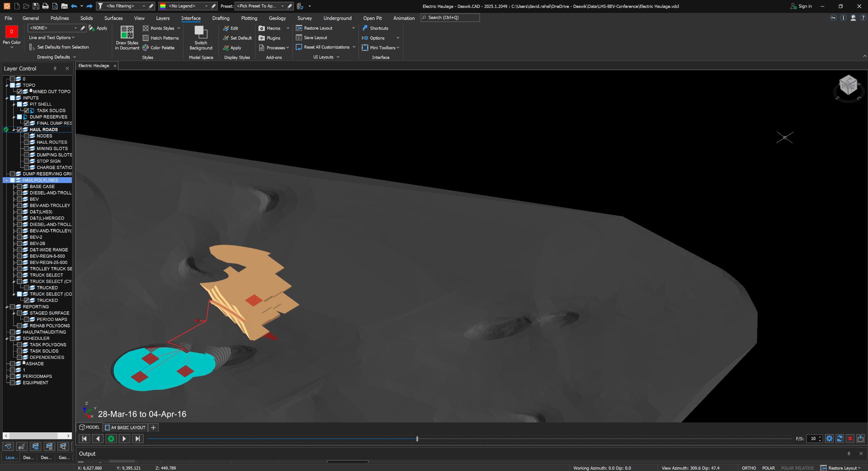The height and width of the screenshot is (471, 868).
Task: Expand the BEV-AND-TROLLEY layer node
Action: coord(14,205)
